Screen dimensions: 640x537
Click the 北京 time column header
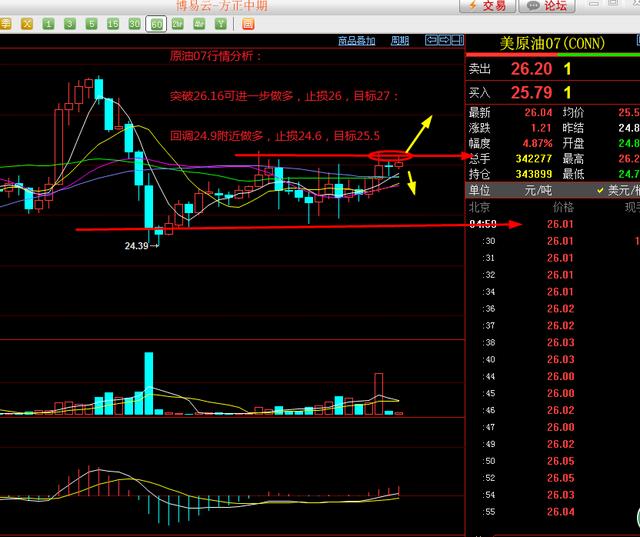coord(479,207)
